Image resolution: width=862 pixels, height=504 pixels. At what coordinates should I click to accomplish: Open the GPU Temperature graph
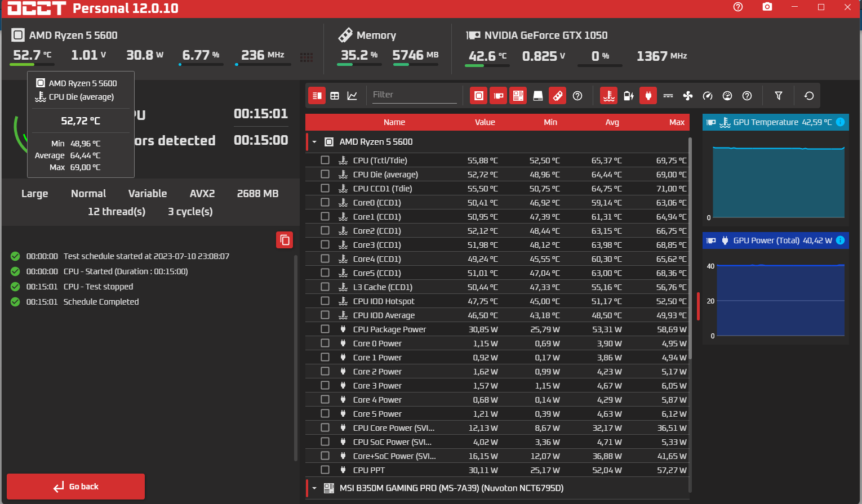pyautogui.click(x=776, y=170)
